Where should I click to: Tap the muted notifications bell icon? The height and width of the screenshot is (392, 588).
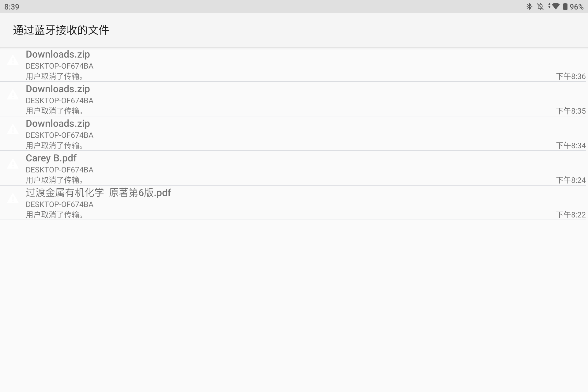540,6
